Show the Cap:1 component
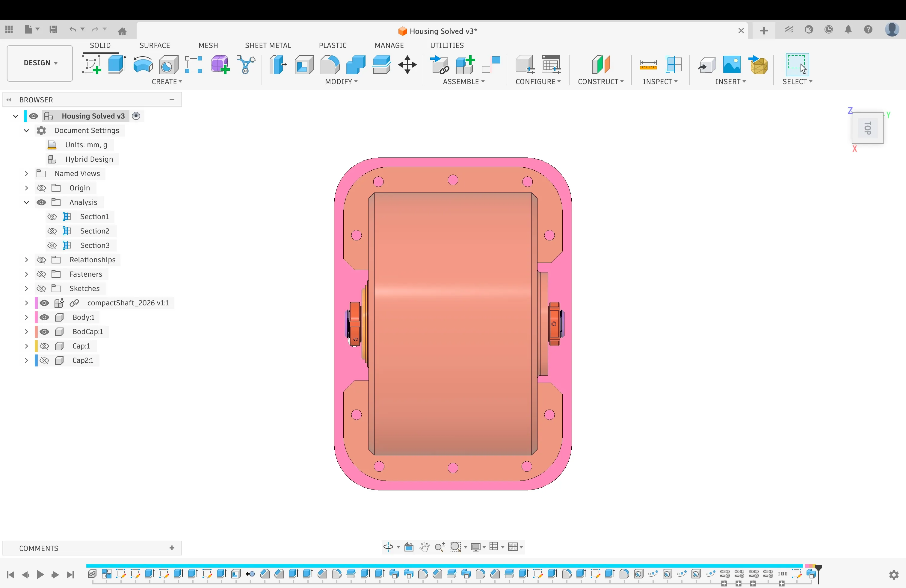 click(44, 346)
